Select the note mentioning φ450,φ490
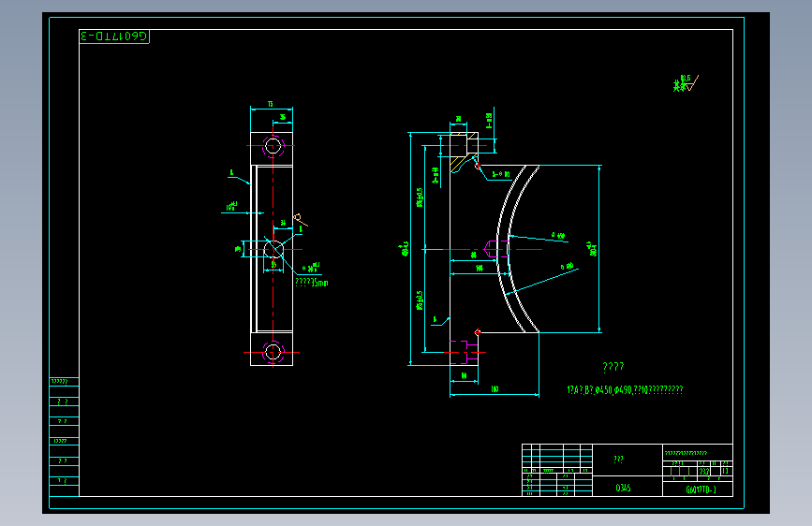The width and height of the screenshot is (812, 526). pos(625,390)
